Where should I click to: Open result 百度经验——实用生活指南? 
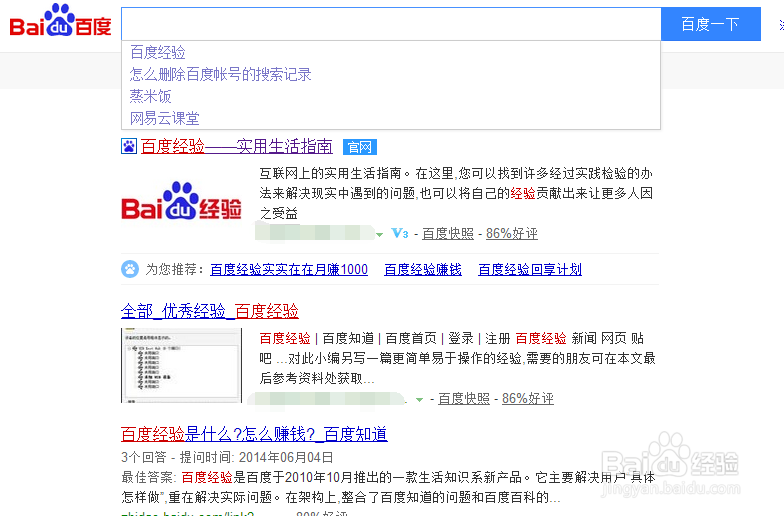(236, 146)
